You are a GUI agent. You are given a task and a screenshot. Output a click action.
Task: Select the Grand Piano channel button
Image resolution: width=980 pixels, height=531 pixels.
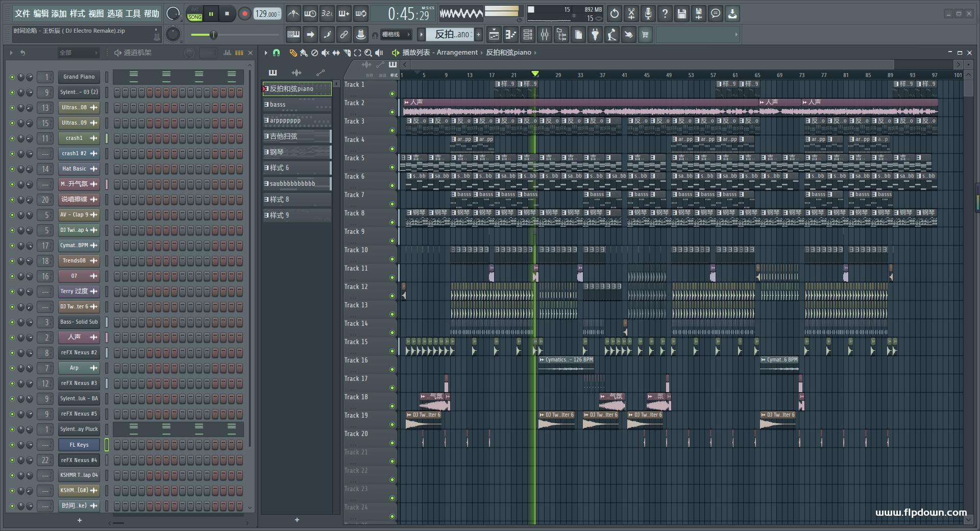click(x=79, y=77)
